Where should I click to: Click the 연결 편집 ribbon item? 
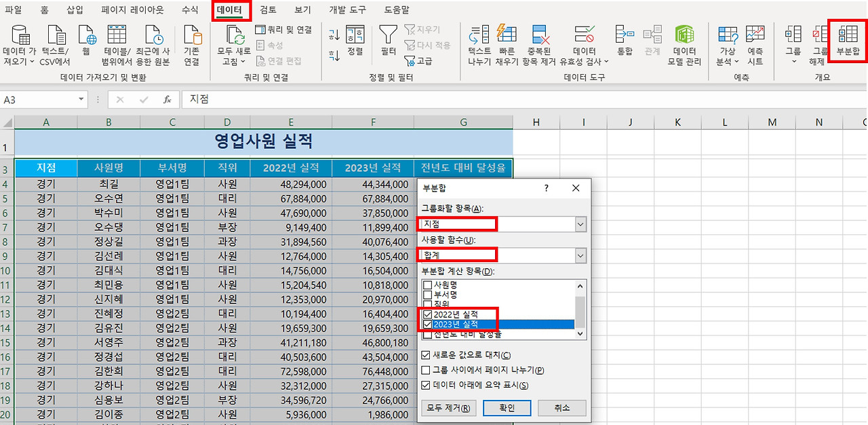tap(279, 61)
